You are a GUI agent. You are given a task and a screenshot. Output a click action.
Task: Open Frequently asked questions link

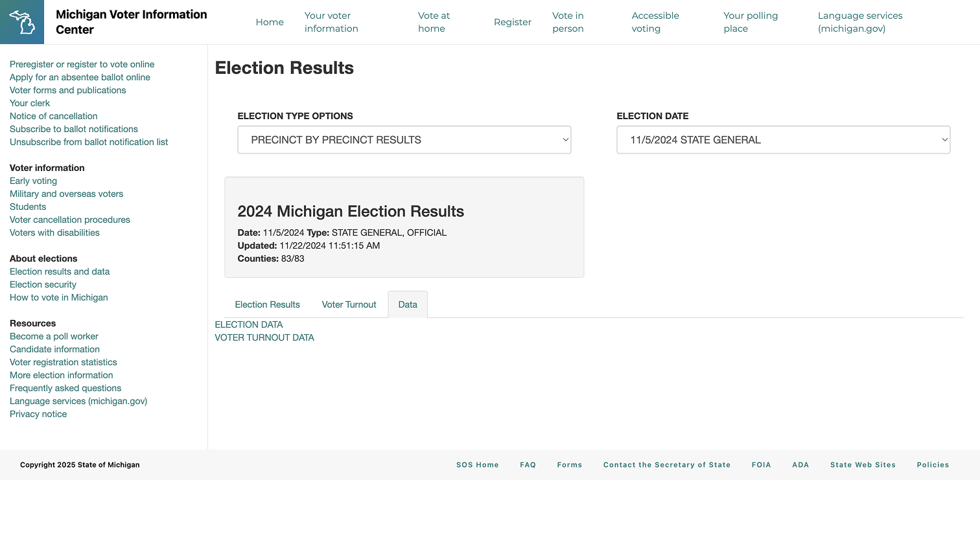(x=65, y=388)
